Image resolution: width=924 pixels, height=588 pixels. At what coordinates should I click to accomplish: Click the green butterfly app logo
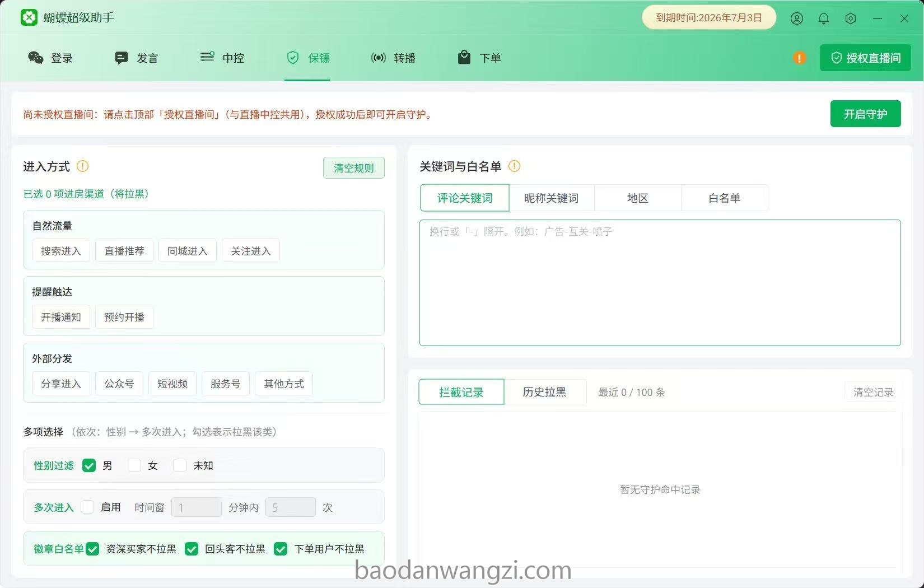(29, 17)
